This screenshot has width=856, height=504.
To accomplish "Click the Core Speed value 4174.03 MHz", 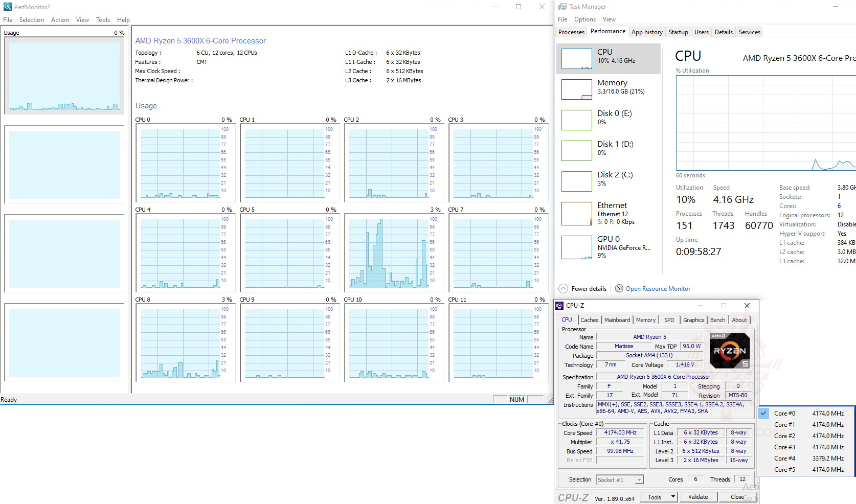I will pos(620,432).
